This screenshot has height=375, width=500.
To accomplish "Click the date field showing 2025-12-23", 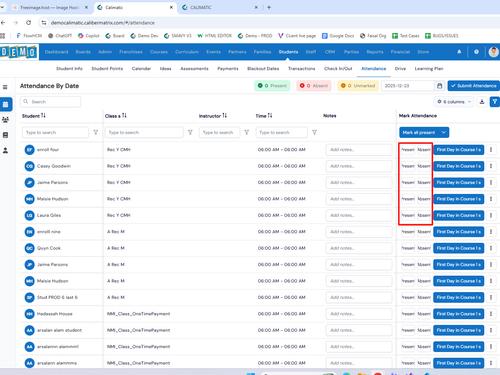I will tap(407, 86).
